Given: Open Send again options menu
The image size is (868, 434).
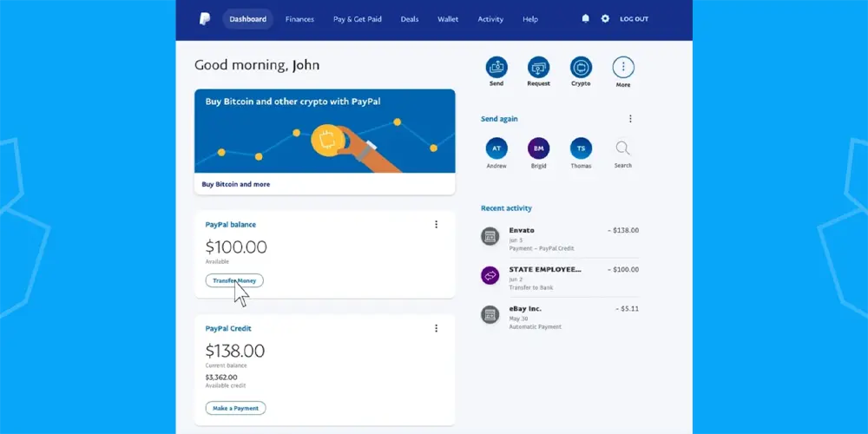Looking at the screenshot, I should tap(630, 119).
